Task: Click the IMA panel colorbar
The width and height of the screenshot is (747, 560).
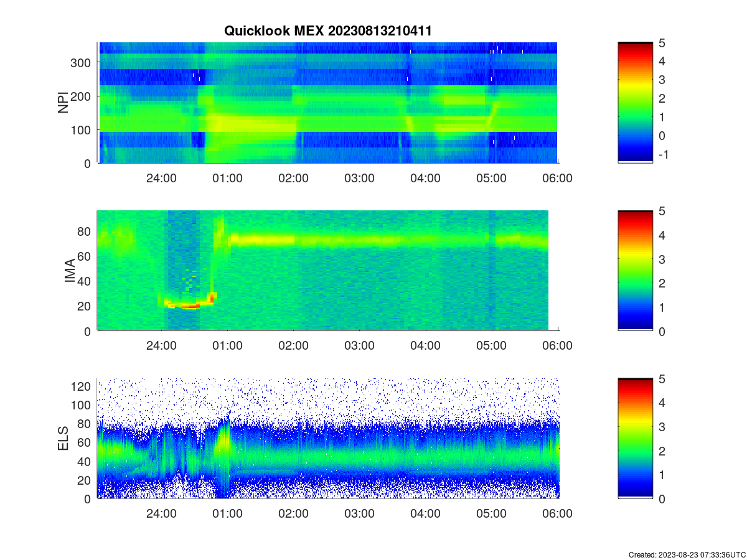Action: click(x=635, y=271)
